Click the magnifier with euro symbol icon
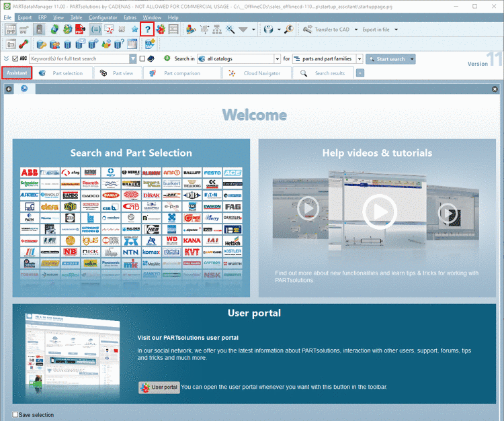This screenshot has width=504, height=421. pos(289,30)
